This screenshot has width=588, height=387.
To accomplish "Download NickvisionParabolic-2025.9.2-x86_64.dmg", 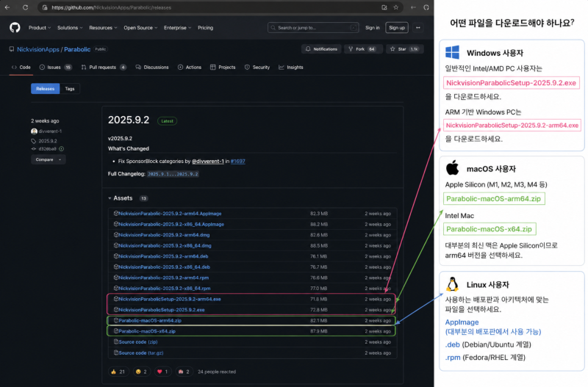I will (x=165, y=246).
